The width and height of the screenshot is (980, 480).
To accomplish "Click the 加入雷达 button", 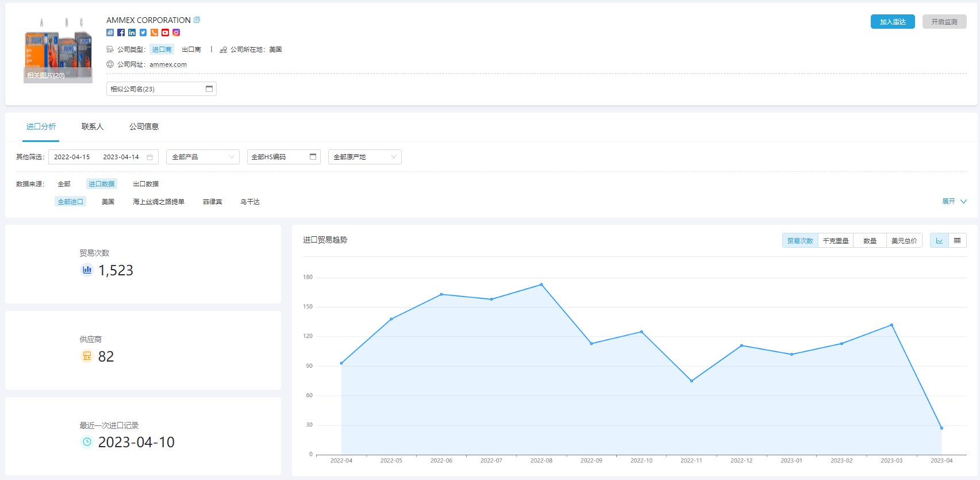I will (893, 22).
